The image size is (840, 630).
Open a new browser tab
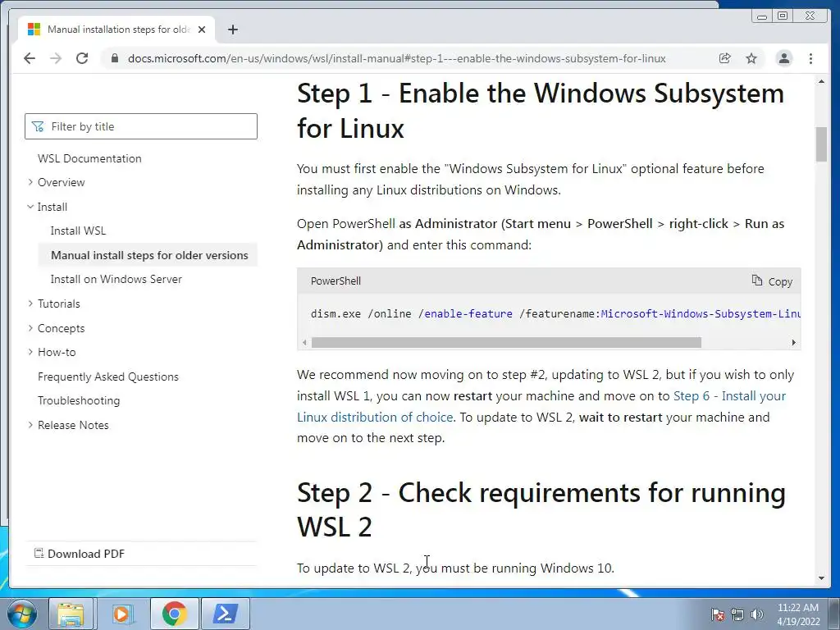pyautogui.click(x=232, y=30)
